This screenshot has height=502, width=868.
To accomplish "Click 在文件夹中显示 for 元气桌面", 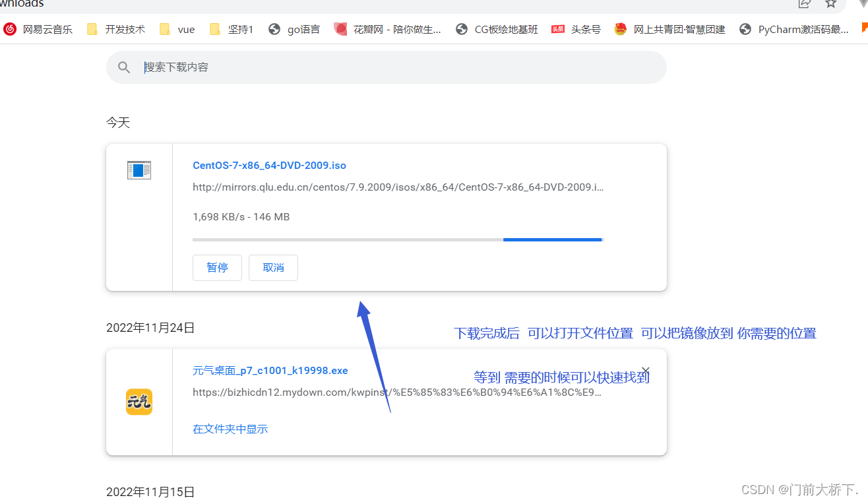I will pyautogui.click(x=230, y=429).
